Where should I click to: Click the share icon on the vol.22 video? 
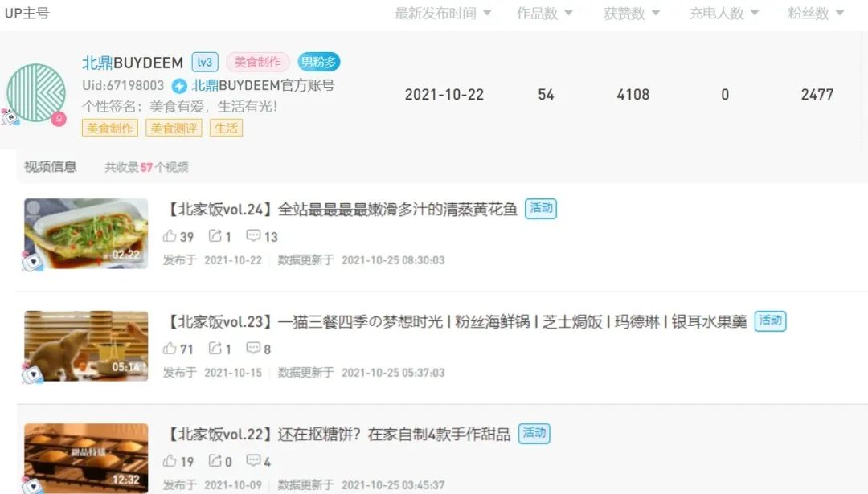coord(215,460)
